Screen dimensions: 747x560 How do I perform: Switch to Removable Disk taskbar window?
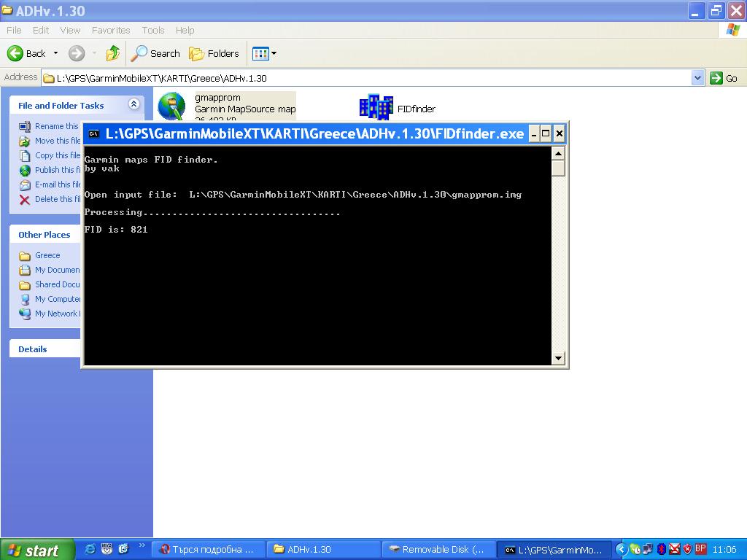(437, 550)
